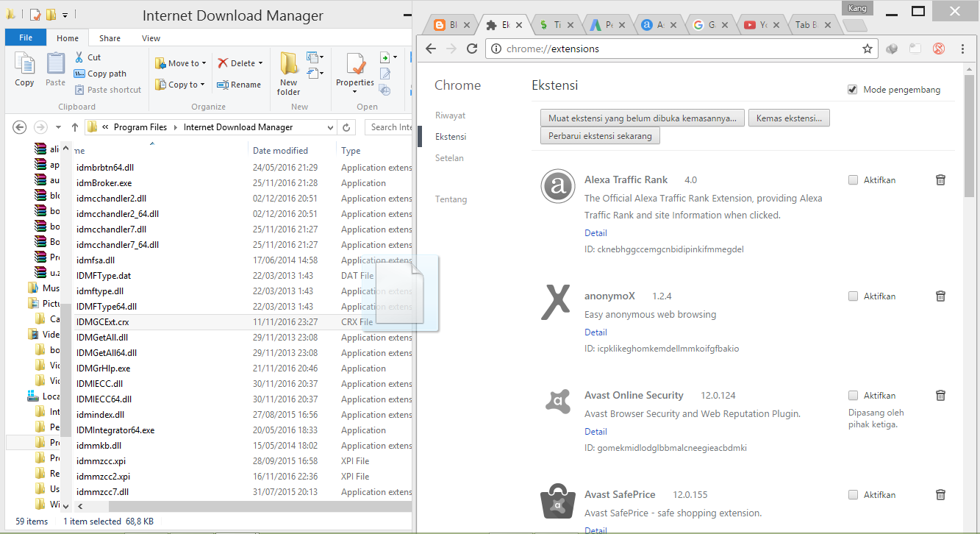Click the red Delete X icon
This screenshot has width=980, height=534.
[x=223, y=63]
